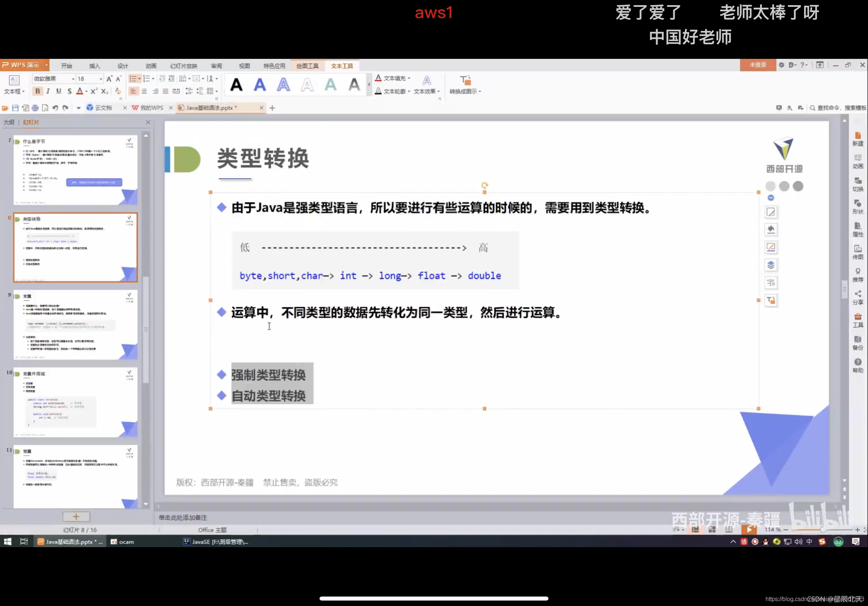Screen dimensions: 868x606
Task: Toggle italic formatting button
Action: 48,91
